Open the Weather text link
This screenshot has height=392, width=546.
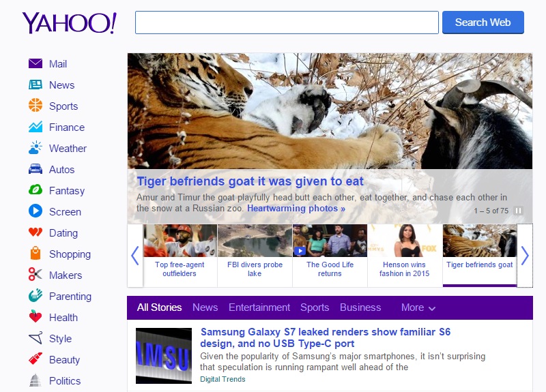(68, 149)
